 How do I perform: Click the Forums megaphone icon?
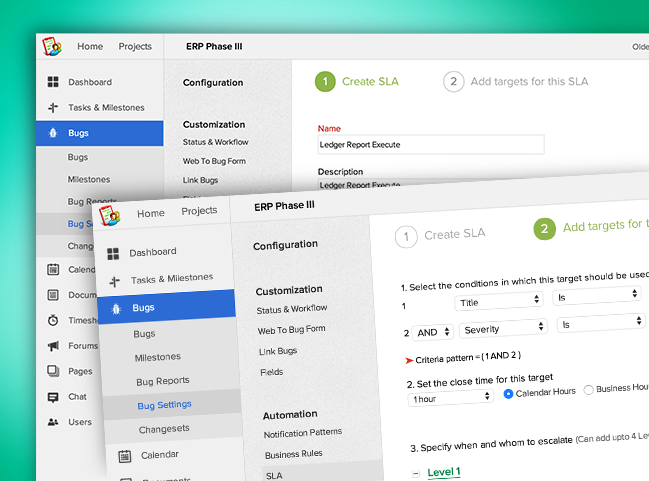coord(52,346)
